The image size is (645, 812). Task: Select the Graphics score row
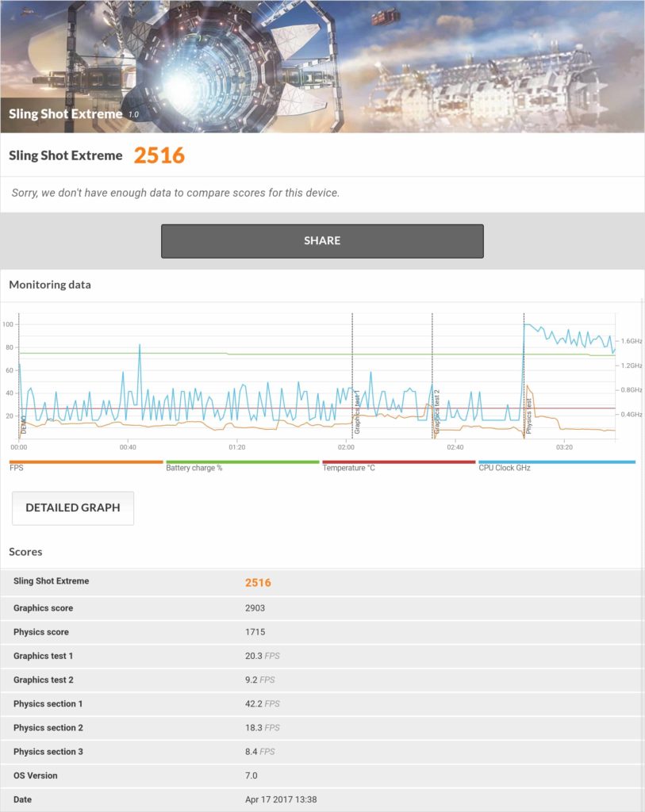pos(322,608)
